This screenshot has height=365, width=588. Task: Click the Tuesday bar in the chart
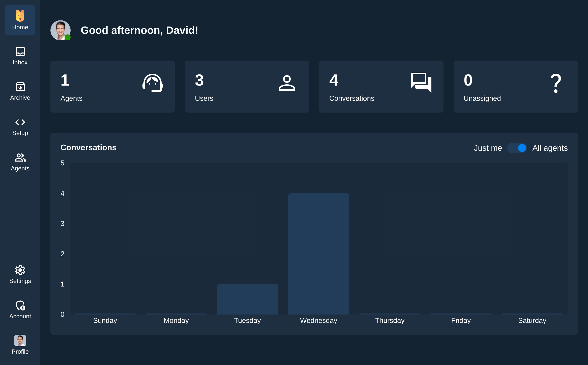[x=247, y=299]
